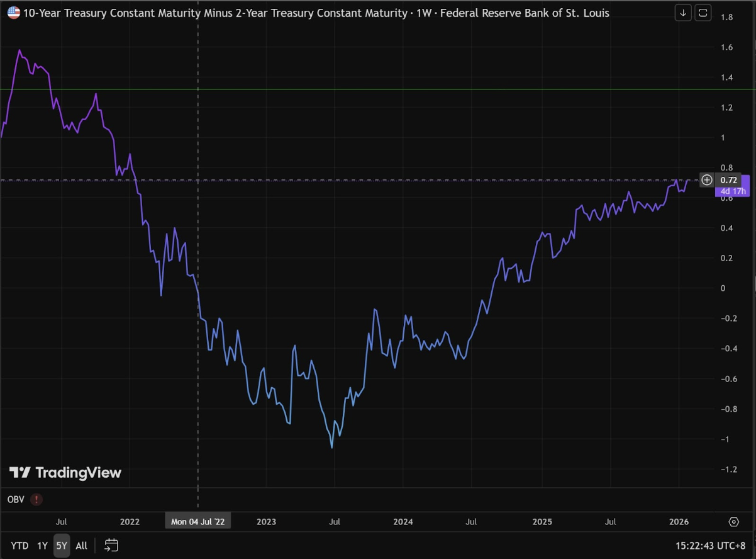Click the 2024 label on the time axis
756x559 pixels.
pyautogui.click(x=403, y=522)
